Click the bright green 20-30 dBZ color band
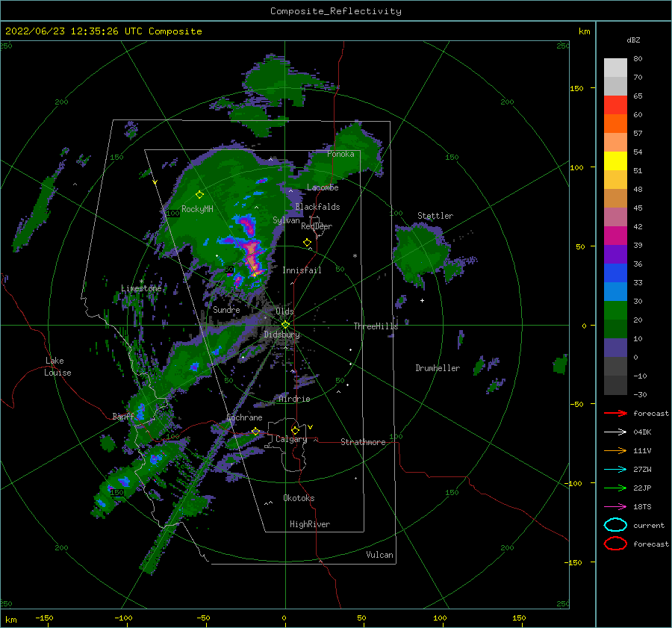The width and height of the screenshot is (672, 628). pos(615,310)
